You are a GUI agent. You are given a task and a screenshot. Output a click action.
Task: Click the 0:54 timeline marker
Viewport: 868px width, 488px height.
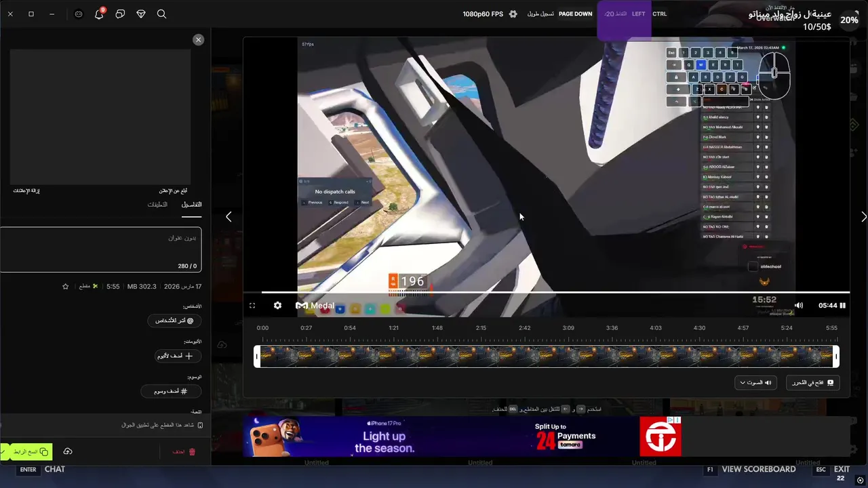tap(349, 328)
